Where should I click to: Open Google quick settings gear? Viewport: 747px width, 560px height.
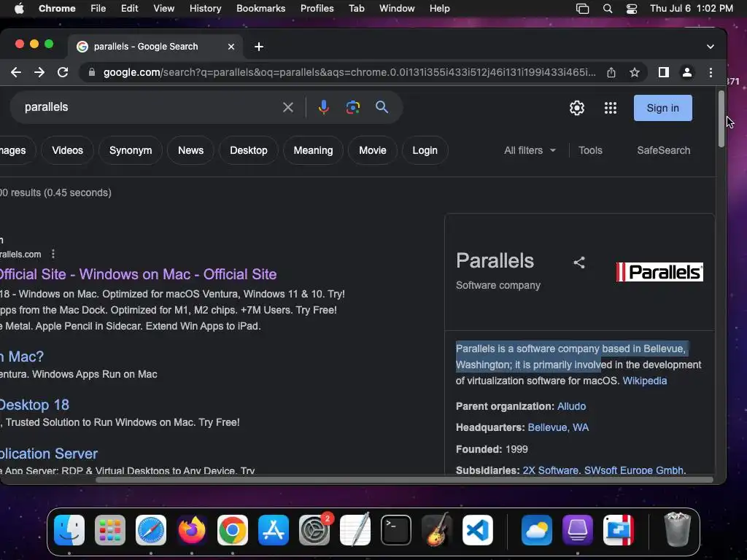577,108
